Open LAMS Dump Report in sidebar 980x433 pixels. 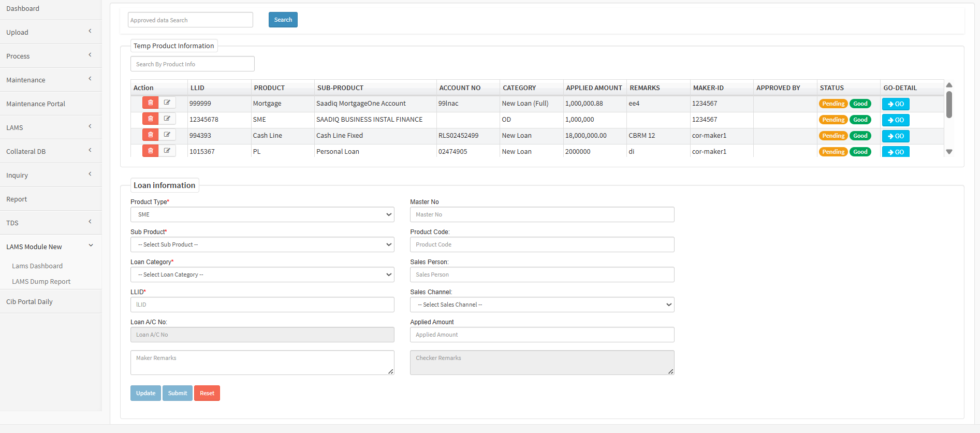point(41,282)
